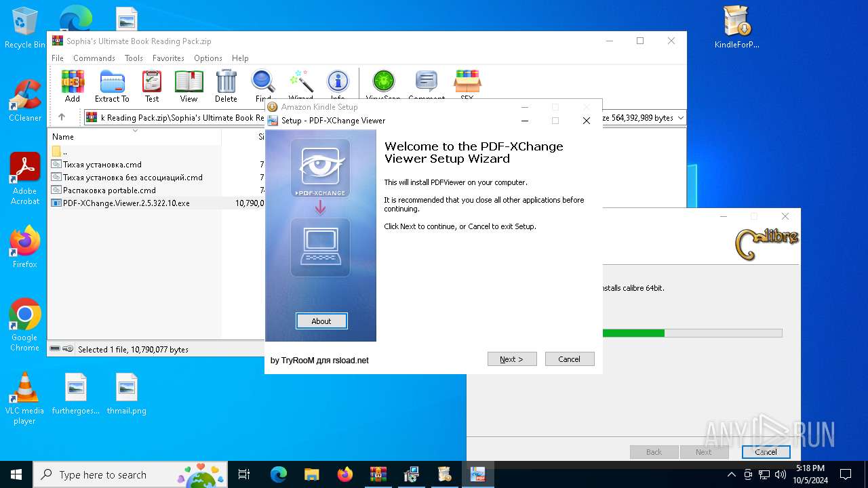This screenshot has height=488, width=868.
Task: Click Cancel in PDF-XChange Setup Wizard
Action: click(570, 359)
